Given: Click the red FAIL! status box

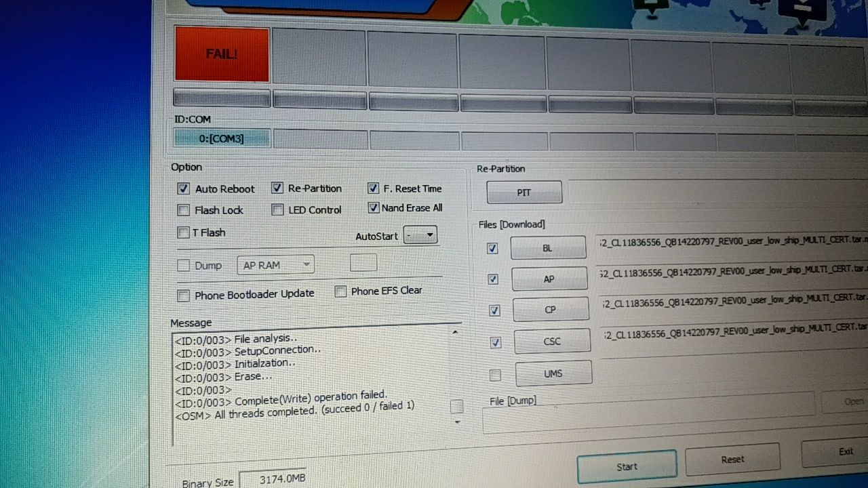Looking at the screenshot, I should tap(222, 54).
